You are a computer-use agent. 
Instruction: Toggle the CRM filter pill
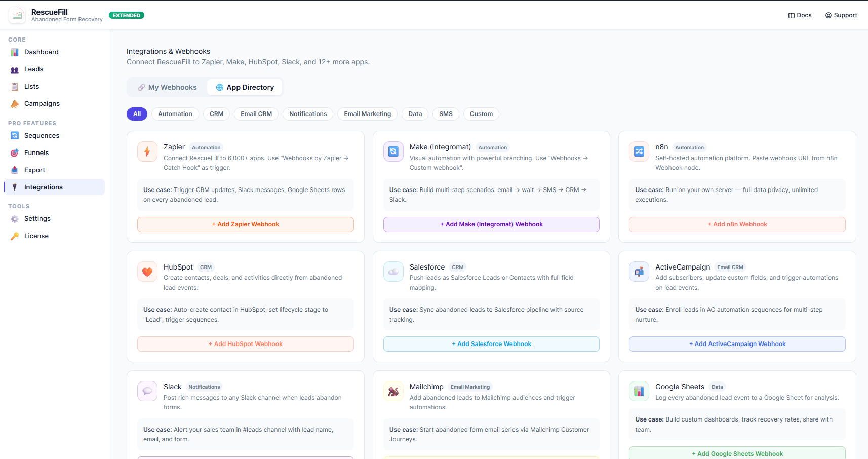click(x=216, y=114)
